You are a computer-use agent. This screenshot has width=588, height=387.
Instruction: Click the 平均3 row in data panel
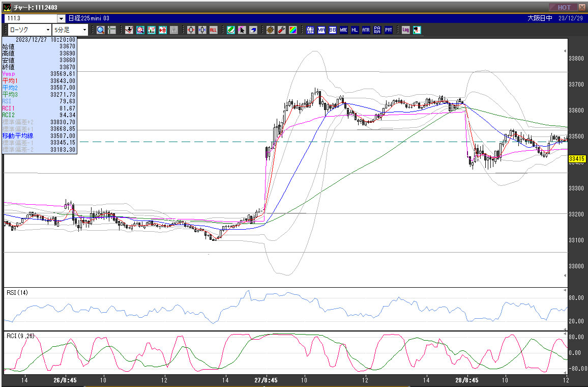pos(39,95)
